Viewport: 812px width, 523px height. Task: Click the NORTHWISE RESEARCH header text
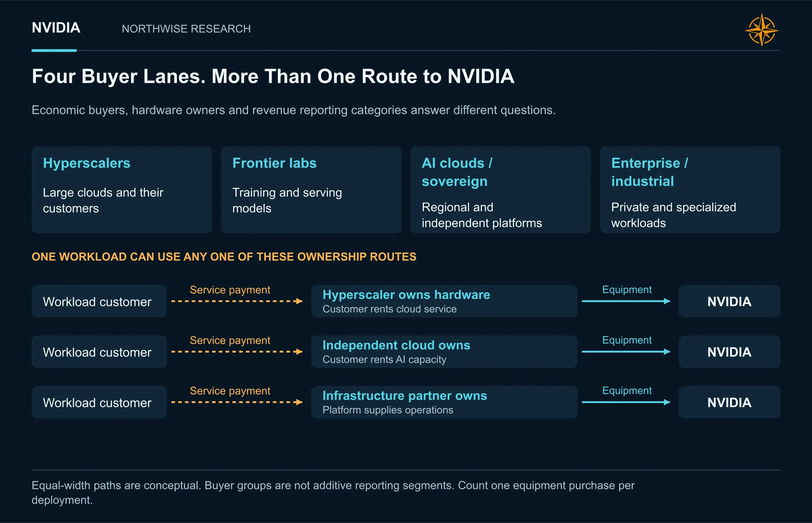(186, 29)
